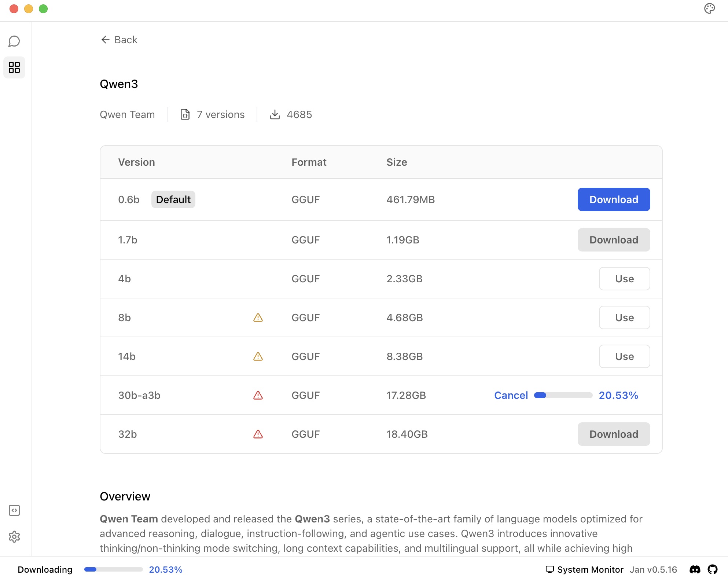Use the 4b model version
The height and width of the screenshot is (580, 728).
click(624, 279)
